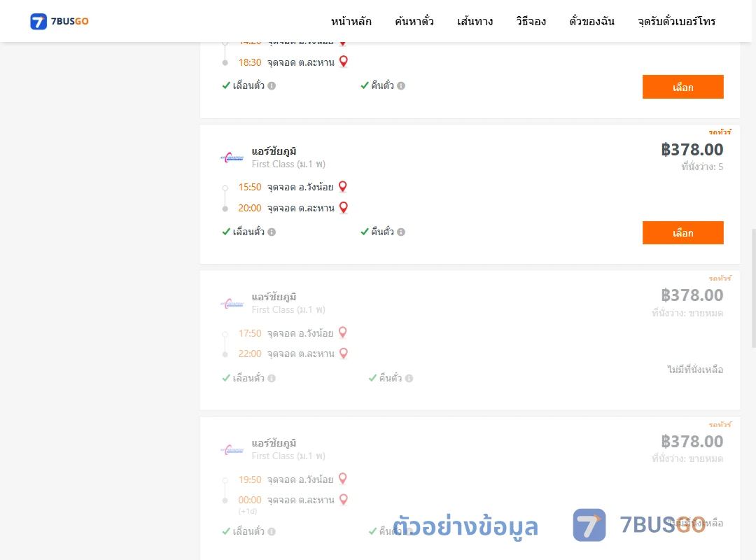Click the 19:50 departure time

point(250,479)
